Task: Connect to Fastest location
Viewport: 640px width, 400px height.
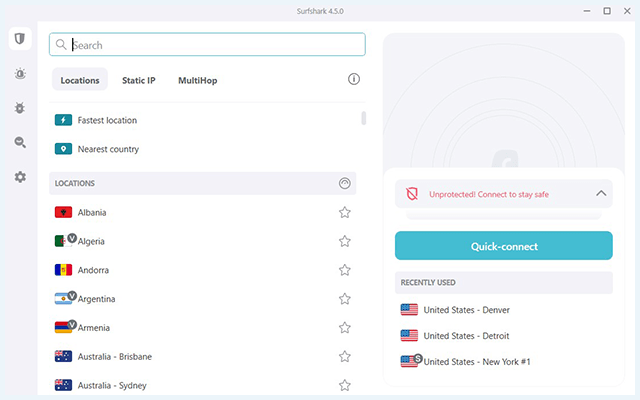Action: point(107,120)
